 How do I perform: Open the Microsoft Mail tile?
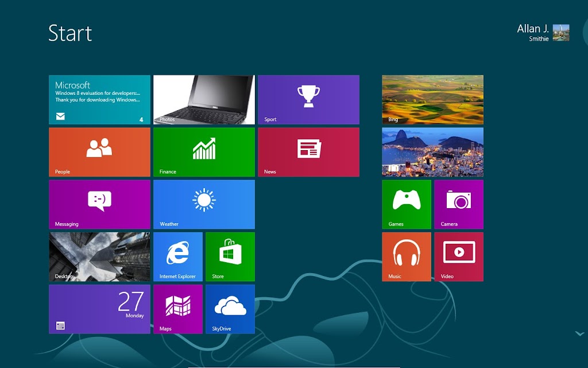(x=99, y=99)
